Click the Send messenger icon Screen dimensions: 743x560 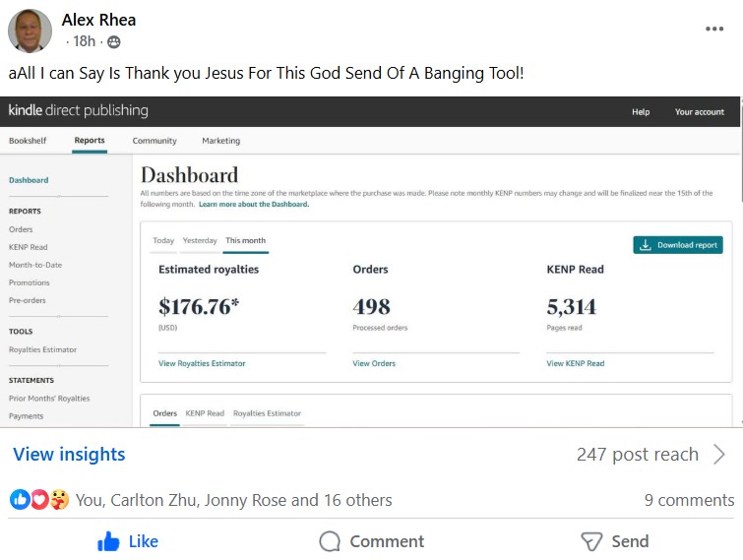pos(590,541)
